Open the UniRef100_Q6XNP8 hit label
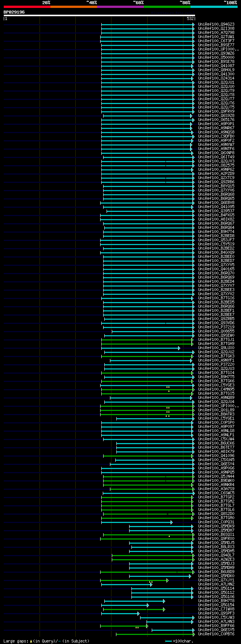 [x=216, y=153]
